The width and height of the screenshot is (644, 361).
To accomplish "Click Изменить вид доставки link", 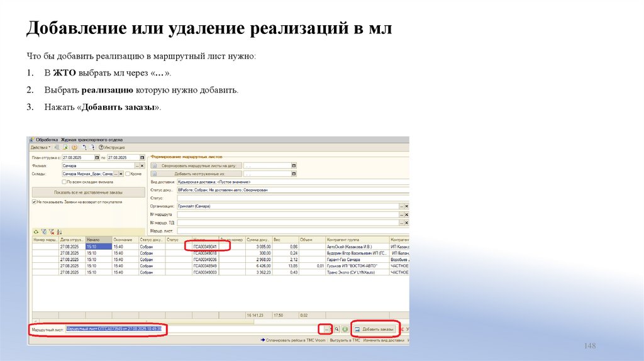I will coord(384,340).
